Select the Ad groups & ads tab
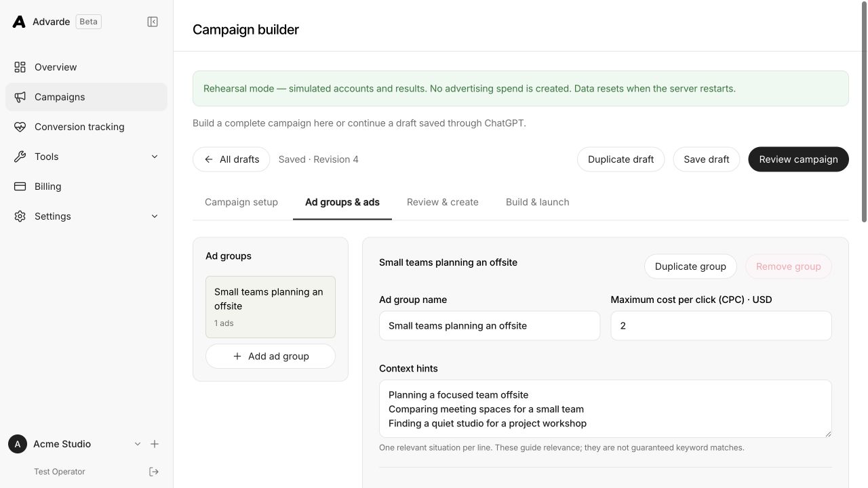 (342, 202)
